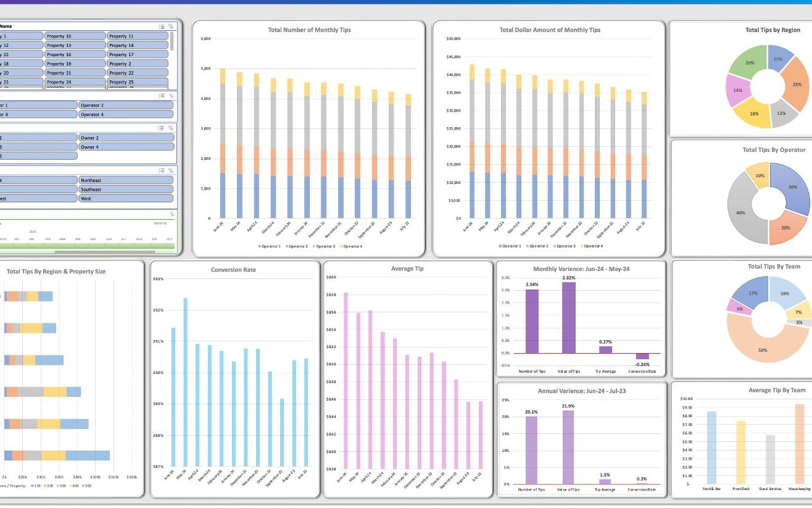Viewport: 812px width, 508px height.
Task: Toggle the Operator 4 slicer item
Action: (x=126, y=114)
